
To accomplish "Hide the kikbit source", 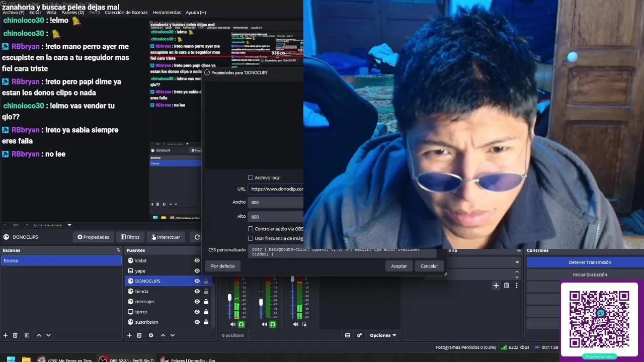I will 197,260.
